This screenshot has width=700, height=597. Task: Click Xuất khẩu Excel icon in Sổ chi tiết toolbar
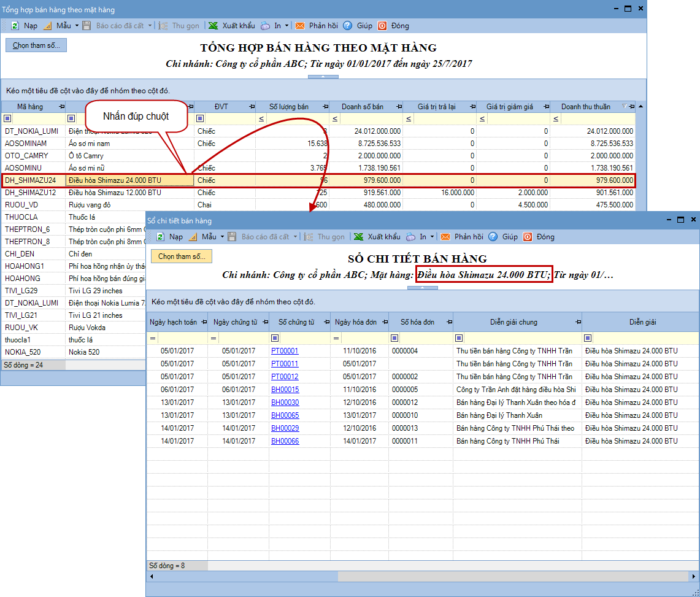coord(359,237)
